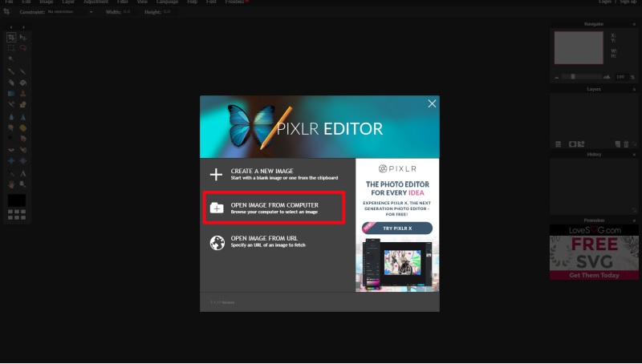Open the Filter menu
Viewport: 642px width, 364px height.
coord(123,2)
